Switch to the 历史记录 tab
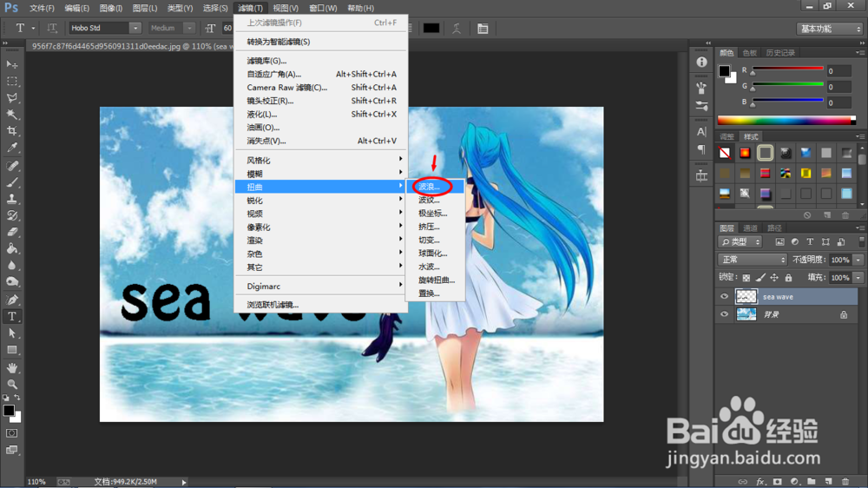 click(x=780, y=53)
